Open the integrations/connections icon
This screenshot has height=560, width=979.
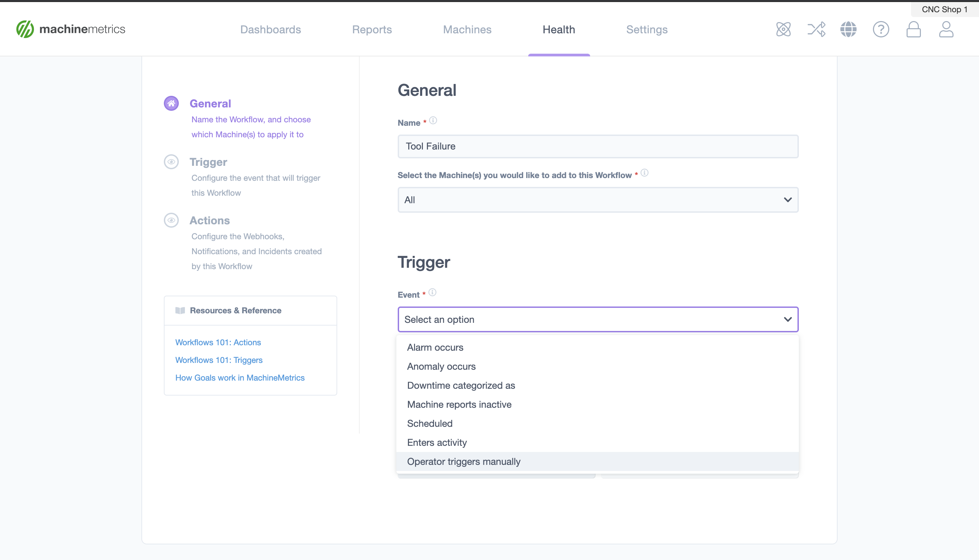point(815,30)
